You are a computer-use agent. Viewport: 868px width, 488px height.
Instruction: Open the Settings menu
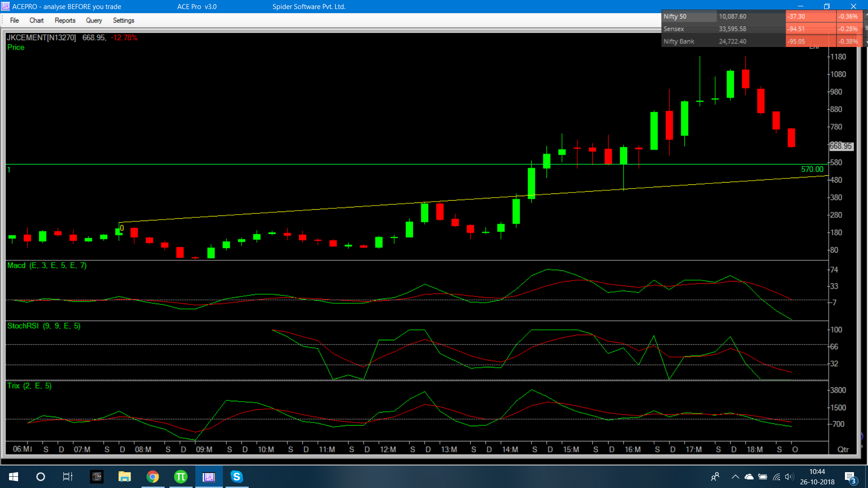123,20
